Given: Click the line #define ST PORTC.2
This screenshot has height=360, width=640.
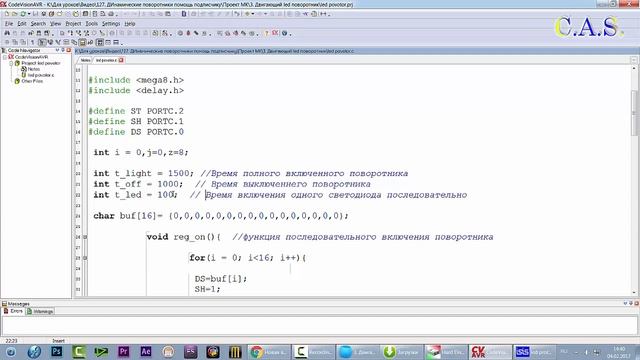Looking at the screenshot, I should tap(136, 111).
